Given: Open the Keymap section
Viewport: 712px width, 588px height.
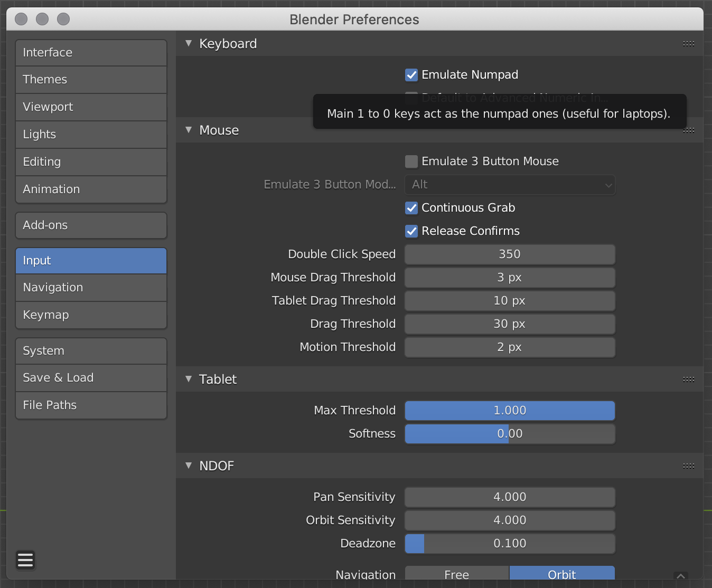Looking at the screenshot, I should coord(91,315).
